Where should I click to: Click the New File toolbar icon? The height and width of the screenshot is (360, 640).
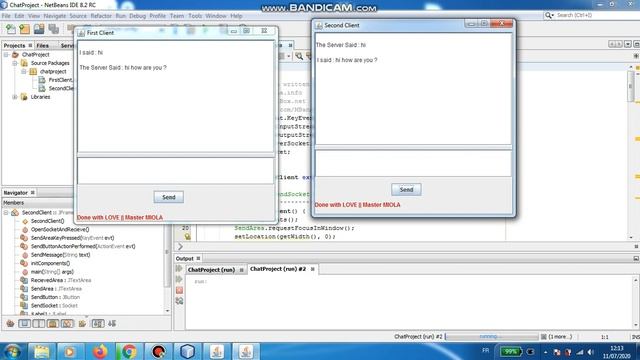point(11,29)
